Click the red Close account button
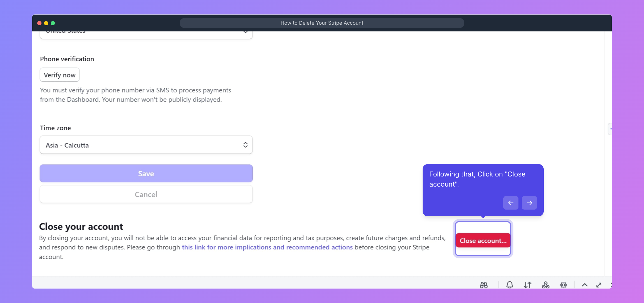 [483, 241]
